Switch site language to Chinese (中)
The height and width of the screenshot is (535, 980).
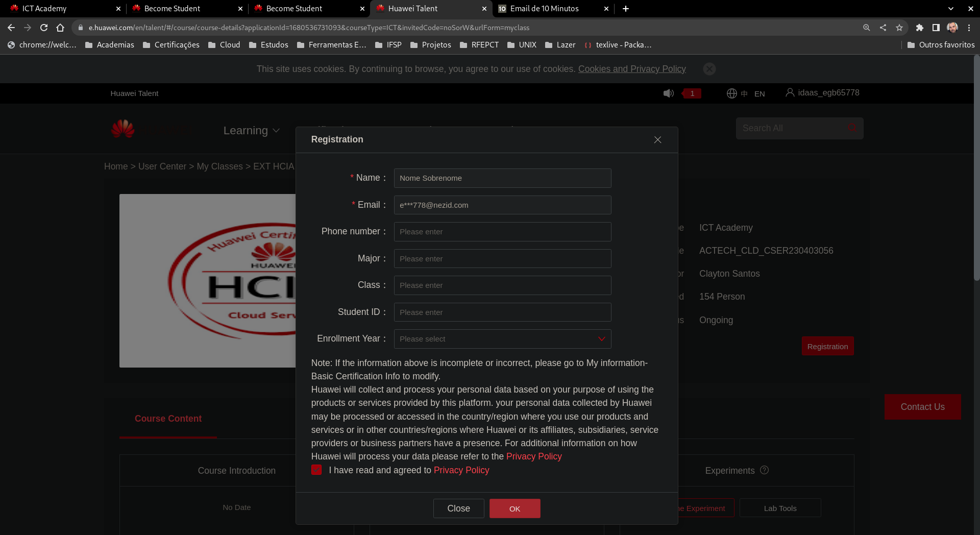[x=744, y=93]
